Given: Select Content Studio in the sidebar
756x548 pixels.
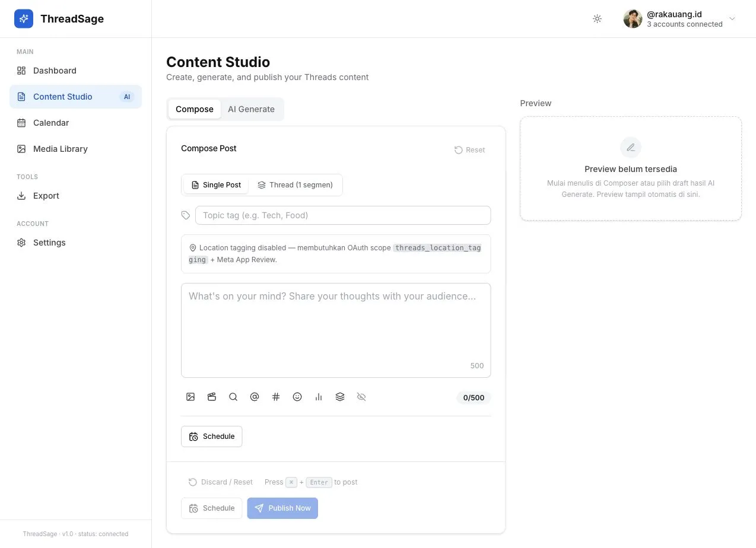Looking at the screenshot, I should 75,97.
